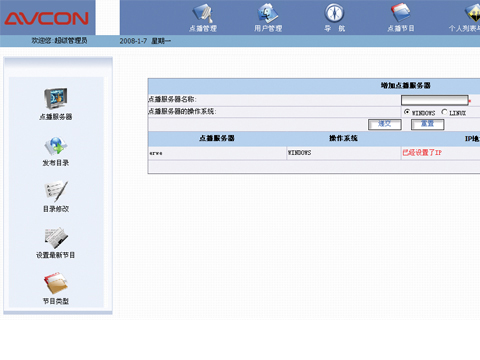Open the 点播节目 folder icon
The width and height of the screenshot is (480, 360).
[400, 13]
